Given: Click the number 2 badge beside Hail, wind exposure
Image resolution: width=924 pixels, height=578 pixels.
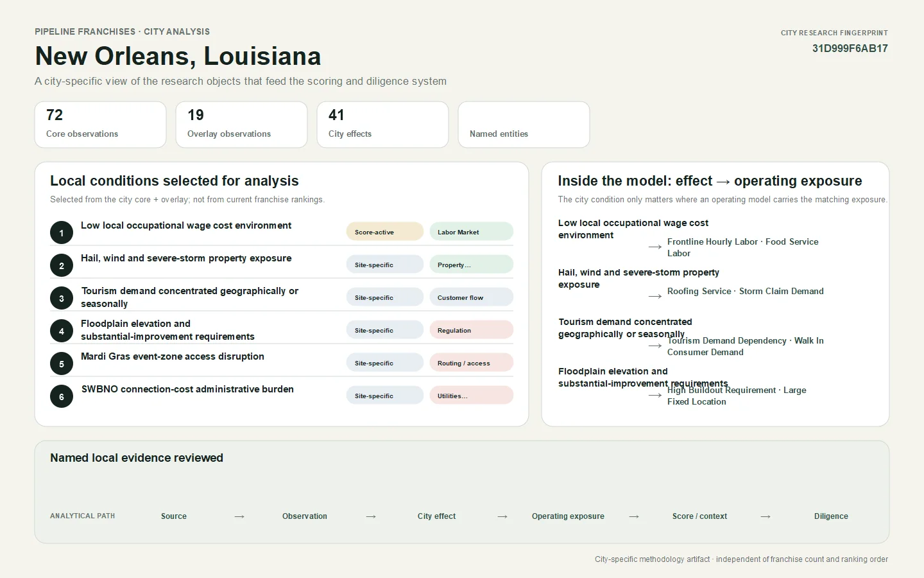Looking at the screenshot, I should pyautogui.click(x=62, y=265).
